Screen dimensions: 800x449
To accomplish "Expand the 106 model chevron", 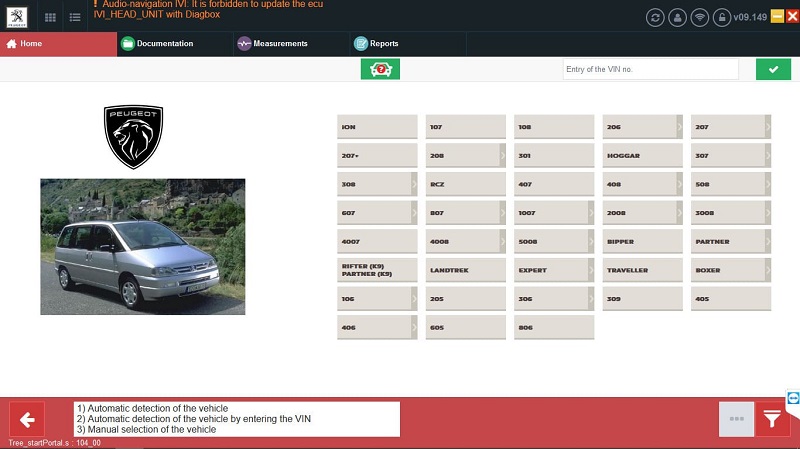I will coord(414,298).
